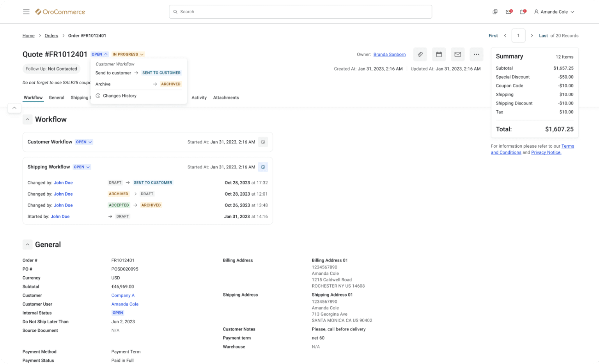Select the Activity tab
599x364 pixels.
click(199, 97)
